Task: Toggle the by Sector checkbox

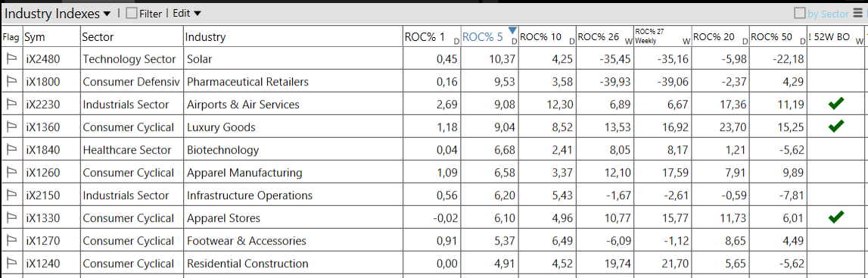Action: (x=800, y=14)
